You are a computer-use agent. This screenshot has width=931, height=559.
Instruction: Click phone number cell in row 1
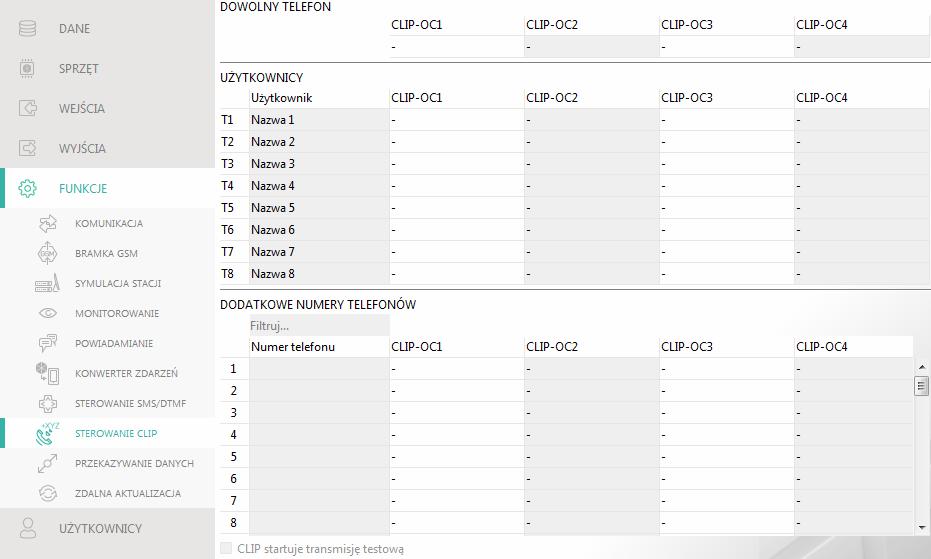pos(319,369)
